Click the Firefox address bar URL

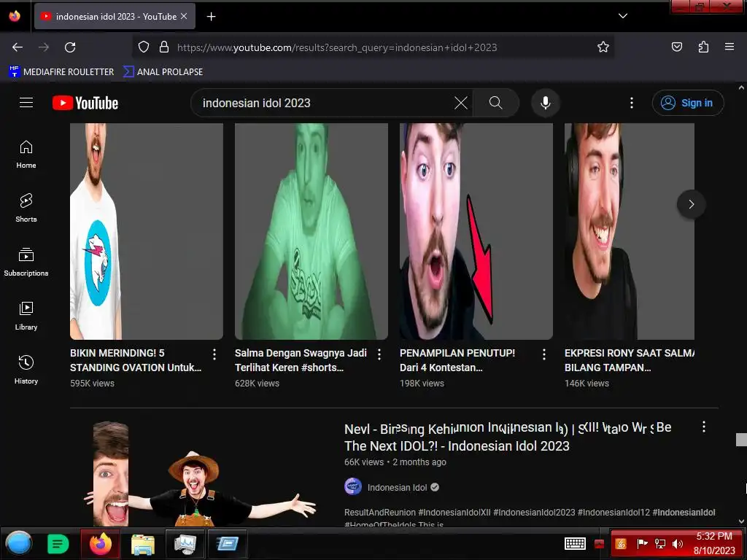click(337, 47)
